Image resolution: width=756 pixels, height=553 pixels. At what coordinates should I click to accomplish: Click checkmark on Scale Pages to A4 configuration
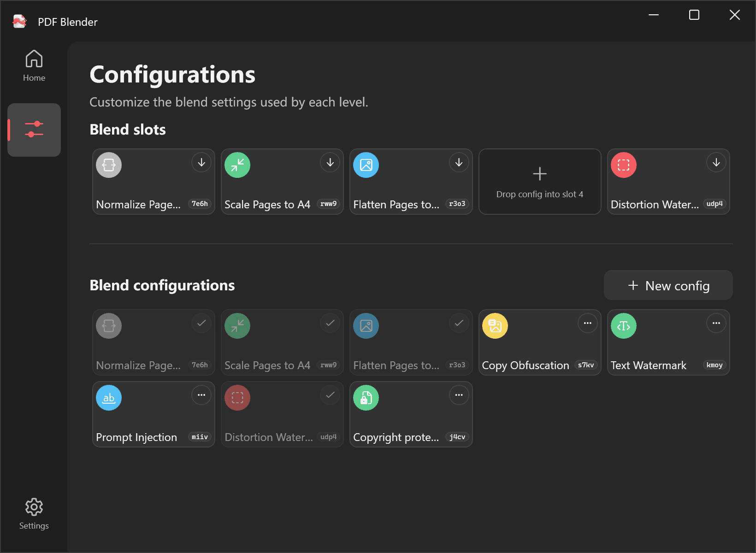point(330,323)
